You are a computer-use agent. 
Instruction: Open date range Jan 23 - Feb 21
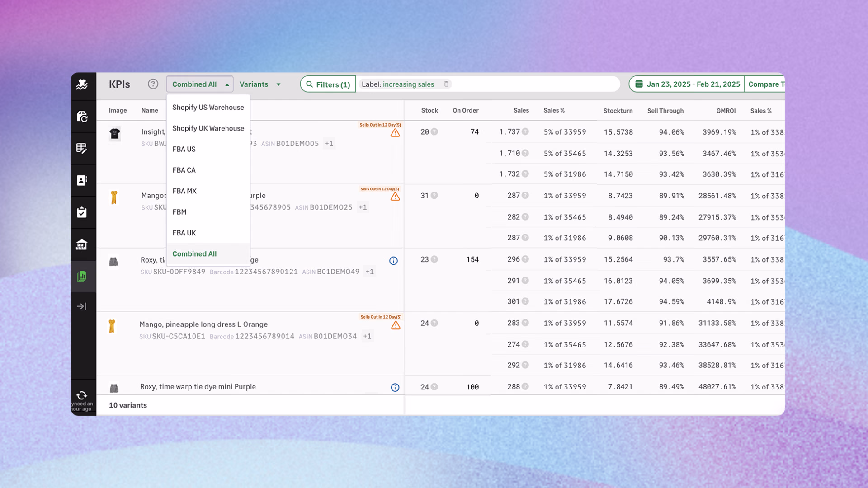[687, 84]
